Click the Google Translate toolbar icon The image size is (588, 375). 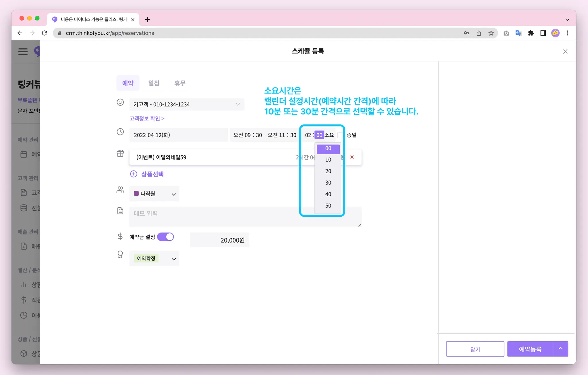518,33
